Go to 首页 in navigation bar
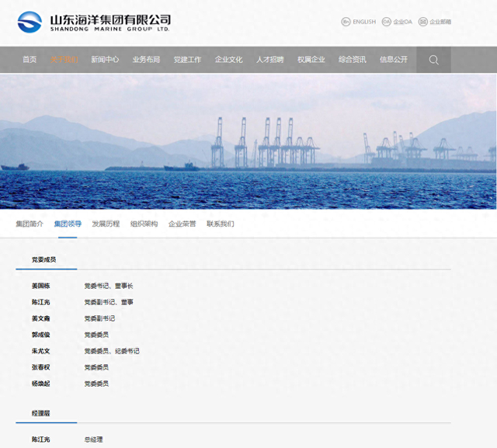The image size is (497, 448). (x=30, y=60)
